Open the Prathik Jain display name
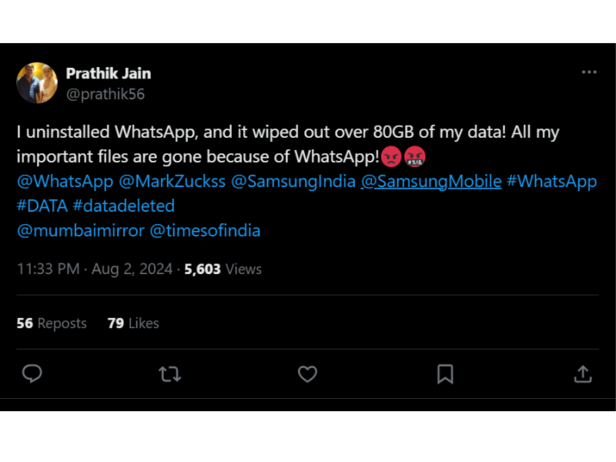This screenshot has height=462, width=616. [x=108, y=73]
